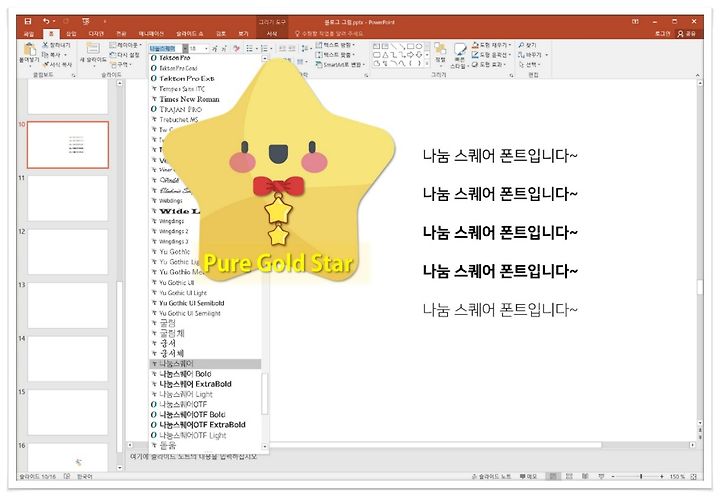
Task: Open Shape Outline (도형 윤곽선) dropdown
Action: tap(491, 55)
